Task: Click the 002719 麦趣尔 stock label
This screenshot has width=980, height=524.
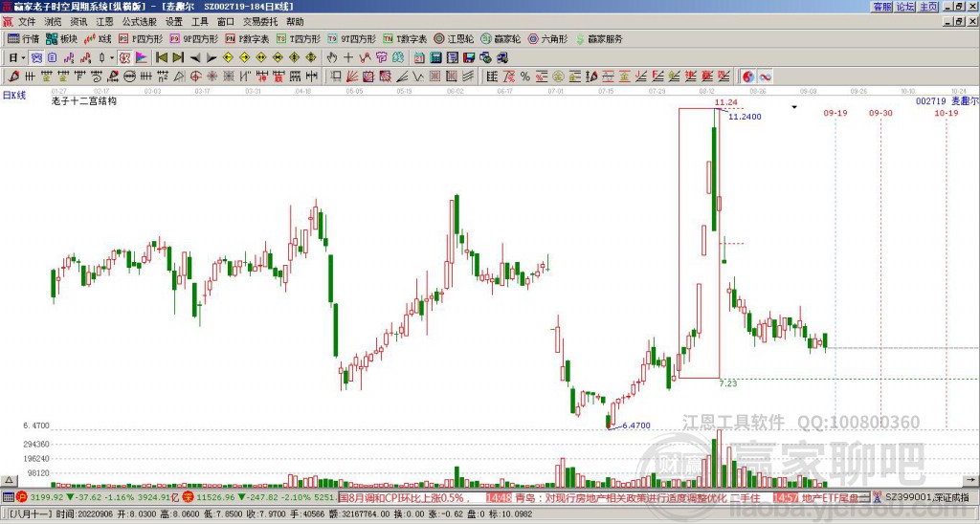Action: (947, 100)
